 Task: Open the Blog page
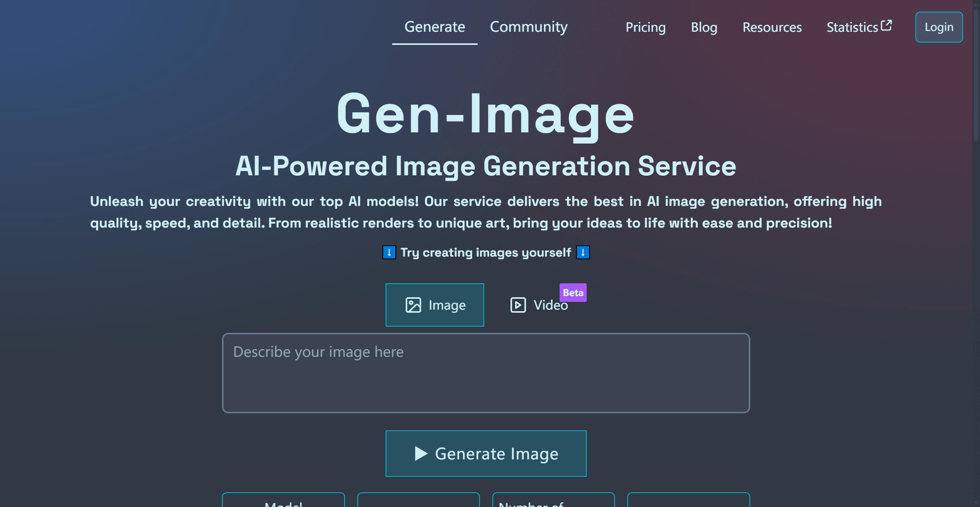(x=704, y=27)
